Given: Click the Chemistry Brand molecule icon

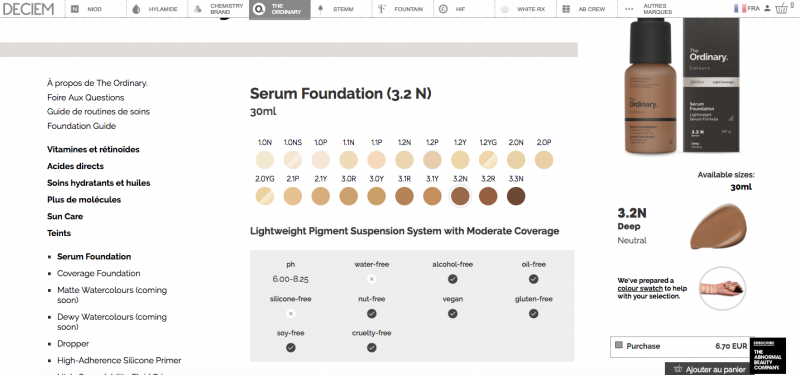Looking at the screenshot, I should point(198,9).
